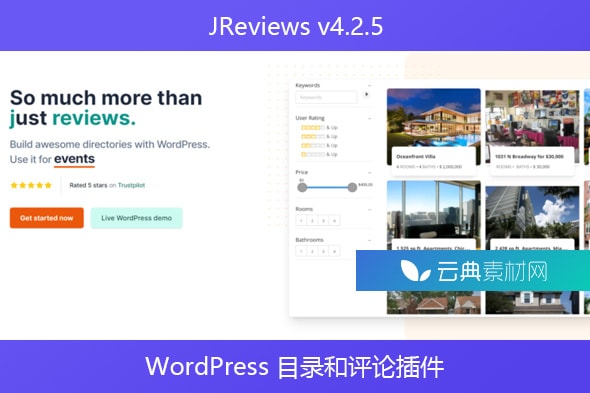590x393 pixels.
Task: Click the gold five-star Trustpilot rating
Action: point(31,185)
